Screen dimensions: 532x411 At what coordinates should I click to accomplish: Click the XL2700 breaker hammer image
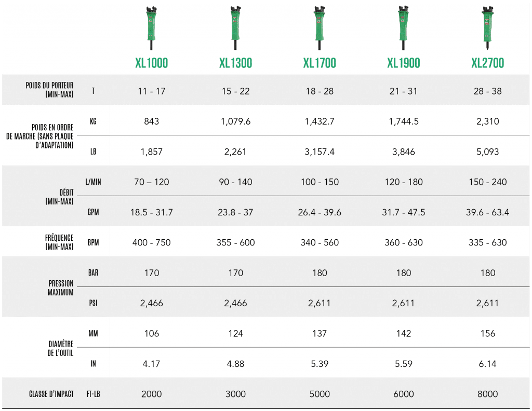[487, 28]
